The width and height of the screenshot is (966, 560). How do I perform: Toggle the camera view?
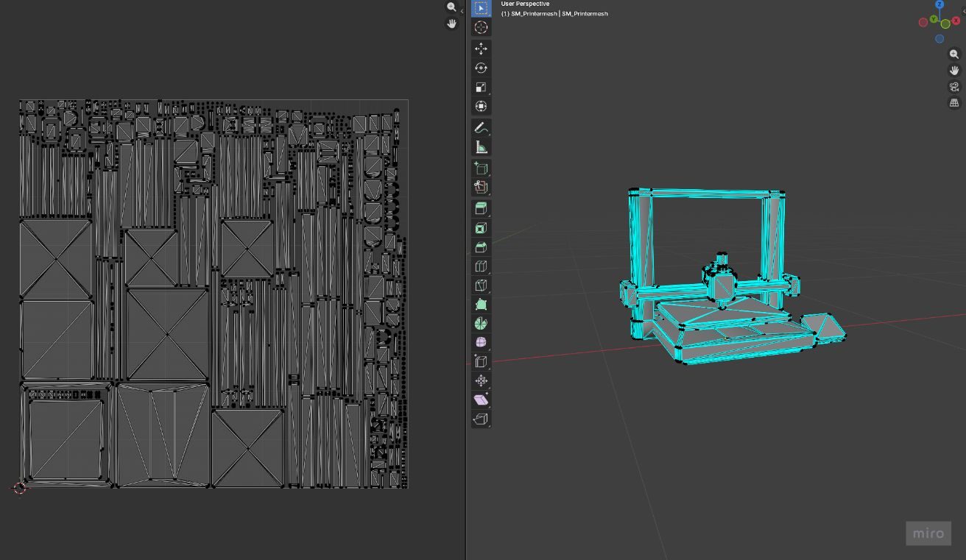954,87
